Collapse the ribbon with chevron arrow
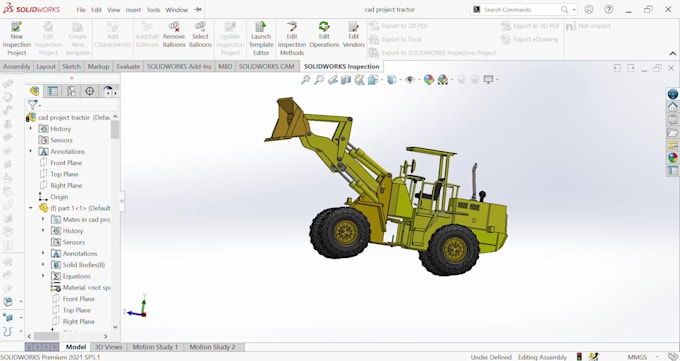Screen dimensions: 680x361 673,53
